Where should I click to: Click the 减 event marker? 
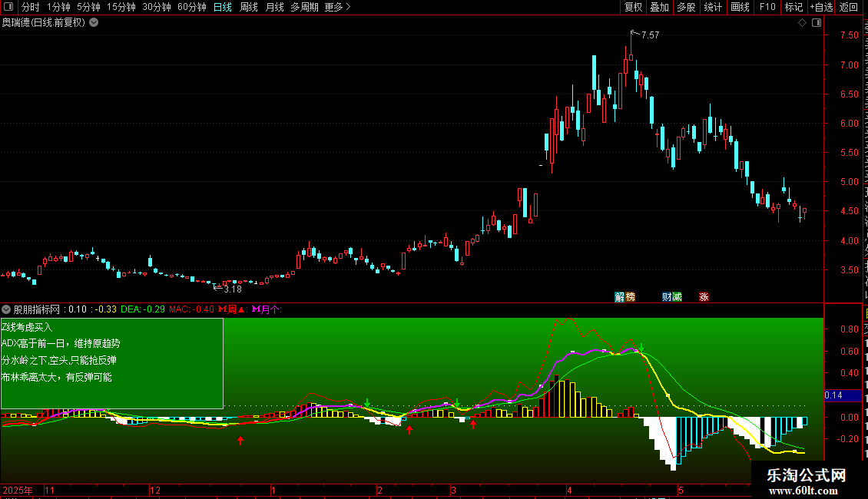[677, 297]
